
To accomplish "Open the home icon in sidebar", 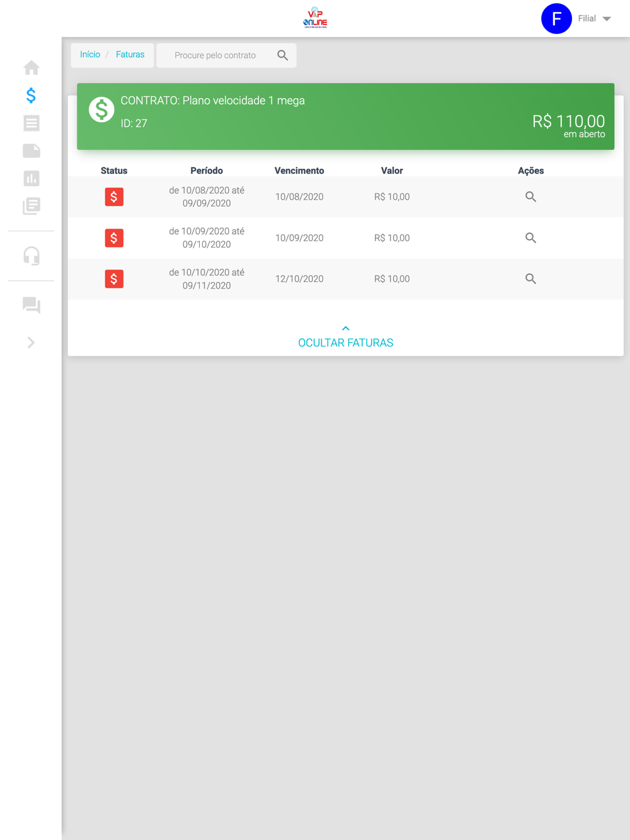I will pyautogui.click(x=31, y=67).
